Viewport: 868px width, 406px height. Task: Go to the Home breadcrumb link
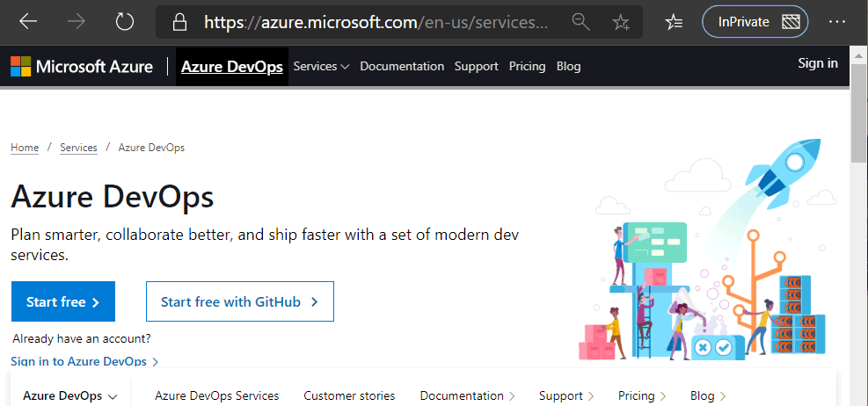tap(25, 148)
